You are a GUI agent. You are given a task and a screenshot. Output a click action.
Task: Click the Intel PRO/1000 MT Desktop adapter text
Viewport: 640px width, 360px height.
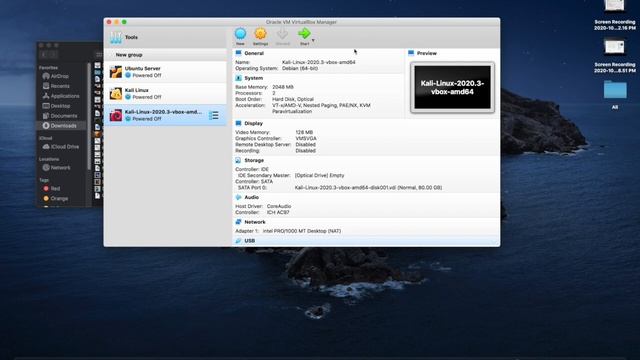pos(302,231)
